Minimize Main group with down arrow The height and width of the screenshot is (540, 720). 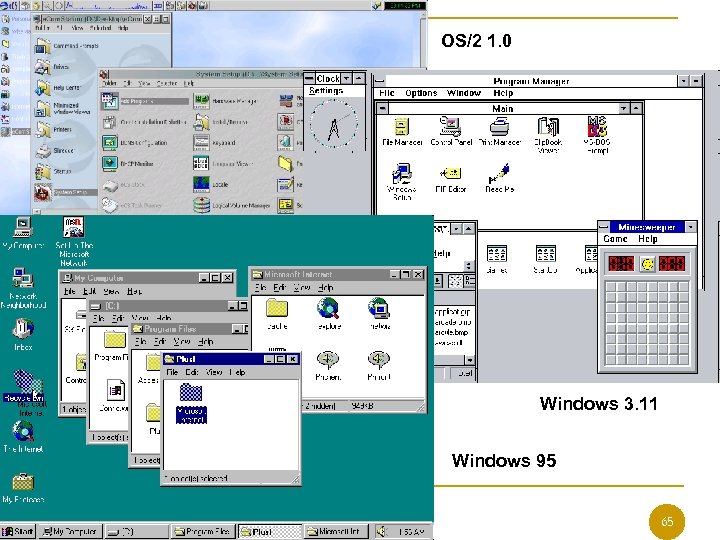(x=624, y=108)
